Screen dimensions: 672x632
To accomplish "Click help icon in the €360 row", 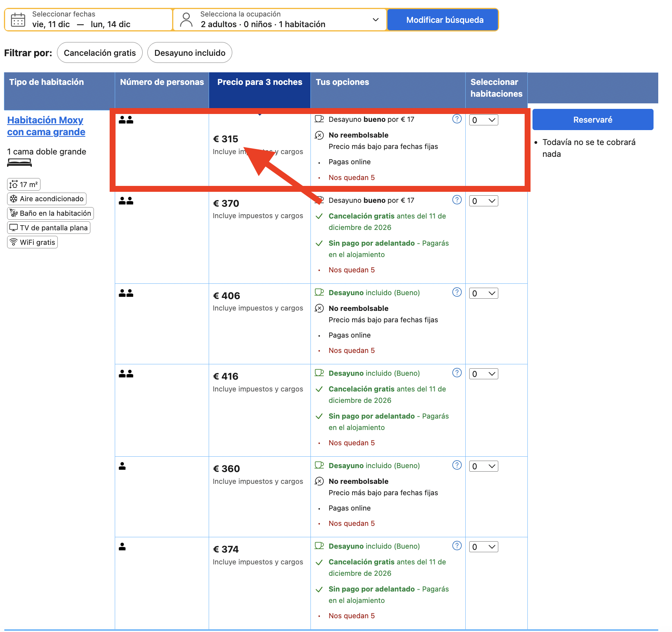I will 457,465.
